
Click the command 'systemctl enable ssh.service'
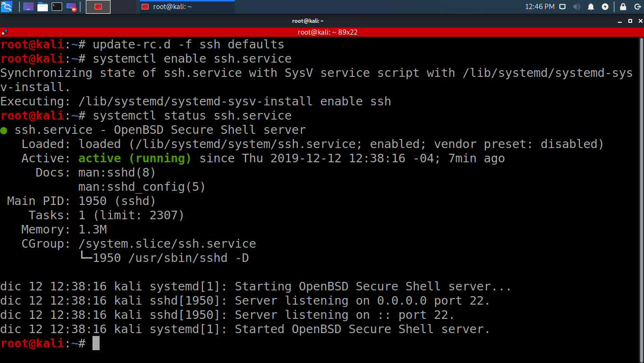[192, 59]
